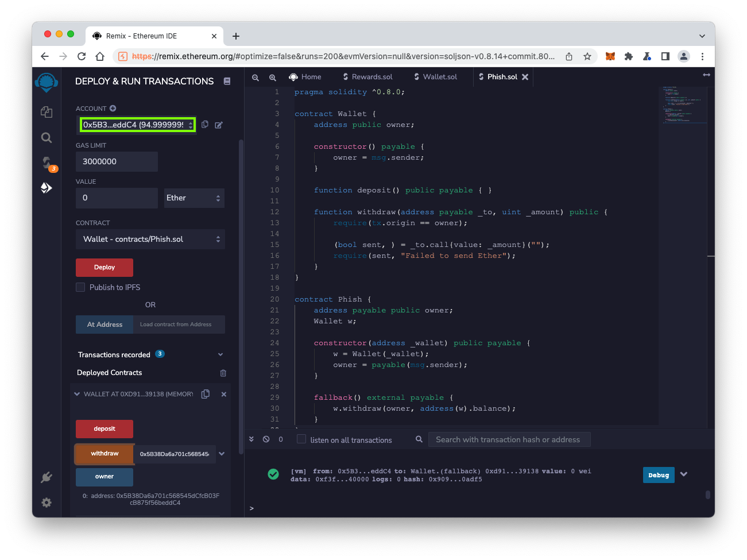Screen dimensions: 747x560
Task: Call the withdraw function button
Action: pos(104,454)
